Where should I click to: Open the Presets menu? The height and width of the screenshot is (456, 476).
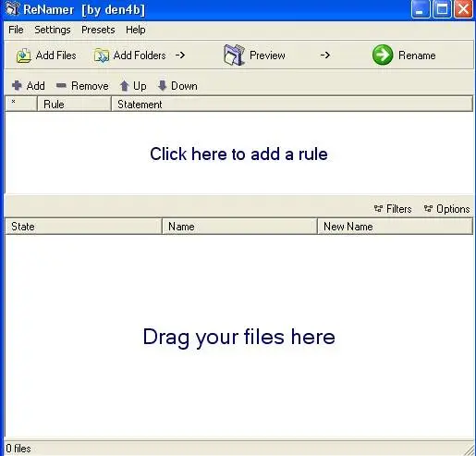point(98,30)
